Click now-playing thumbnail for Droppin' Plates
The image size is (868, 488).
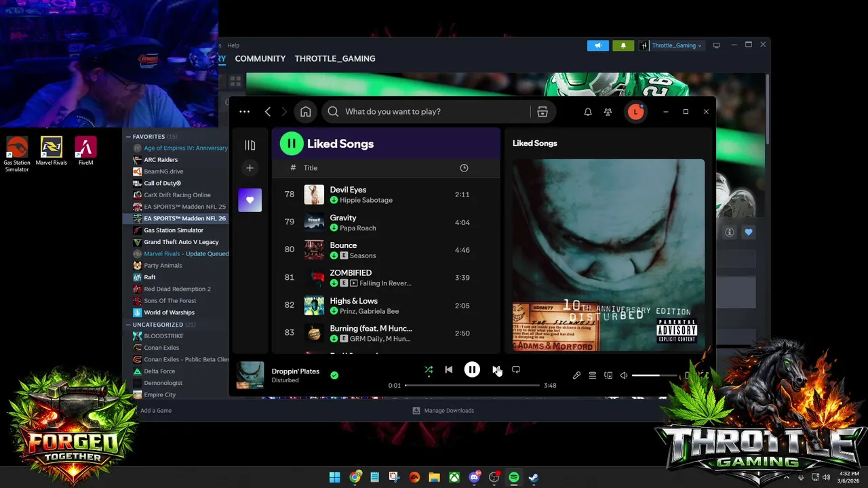250,375
